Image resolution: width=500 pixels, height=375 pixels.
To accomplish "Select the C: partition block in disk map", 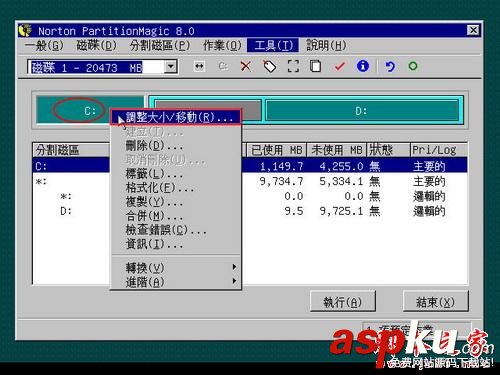I will (89, 110).
